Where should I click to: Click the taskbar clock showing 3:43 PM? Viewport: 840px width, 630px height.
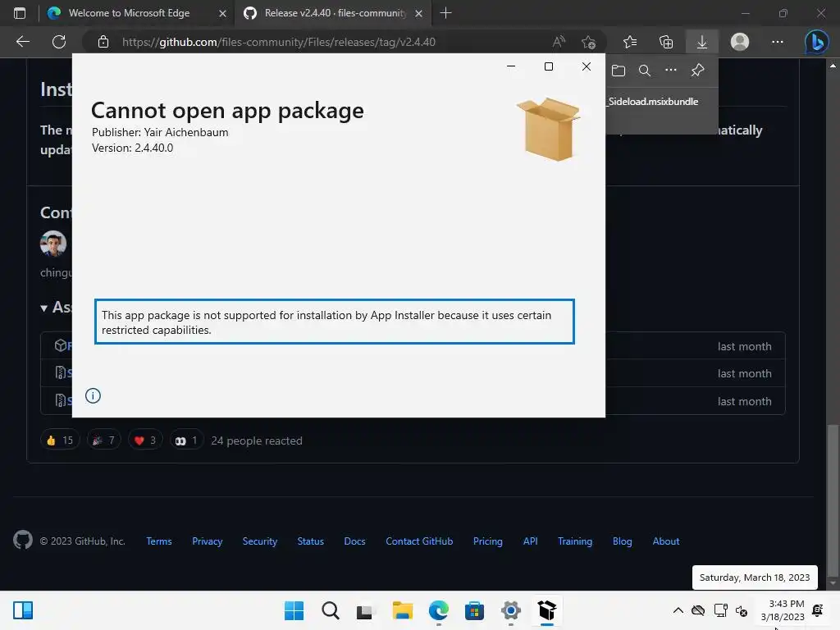[783, 610]
